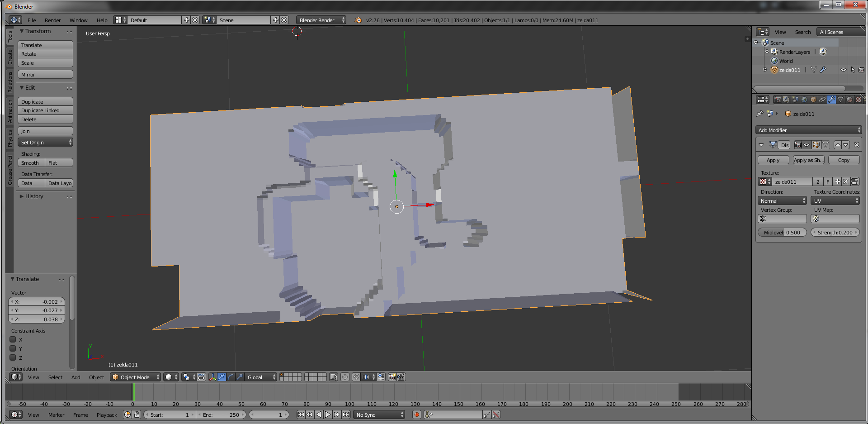Open the Render properties camera tab
This screenshot has width=868, height=424.
click(x=777, y=100)
